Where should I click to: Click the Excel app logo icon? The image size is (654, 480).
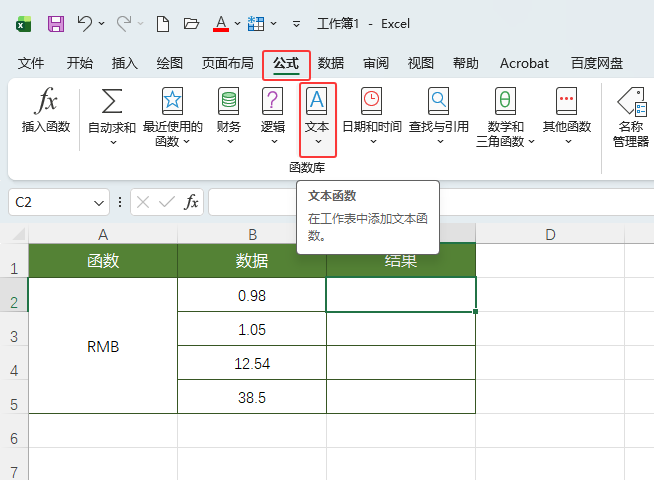23,24
